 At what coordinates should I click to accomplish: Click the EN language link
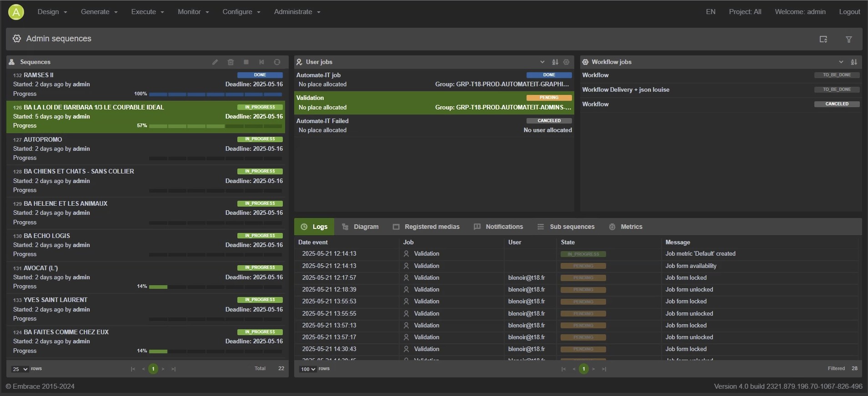click(711, 12)
